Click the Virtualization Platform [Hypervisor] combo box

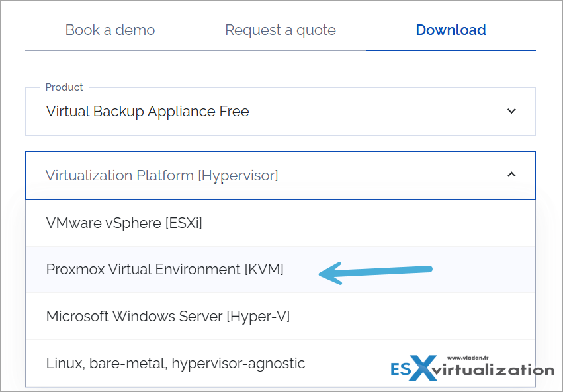point(280,175)
